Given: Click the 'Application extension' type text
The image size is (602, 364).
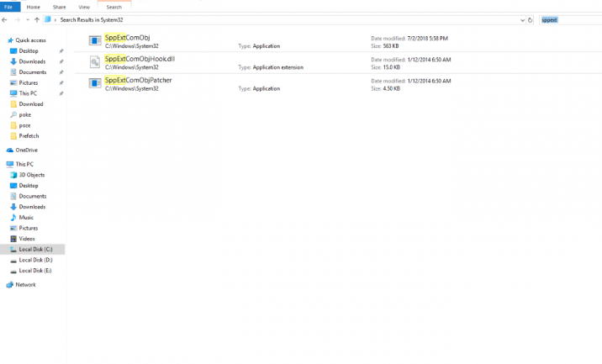Looking at the screenshot, I should point(278,67).
